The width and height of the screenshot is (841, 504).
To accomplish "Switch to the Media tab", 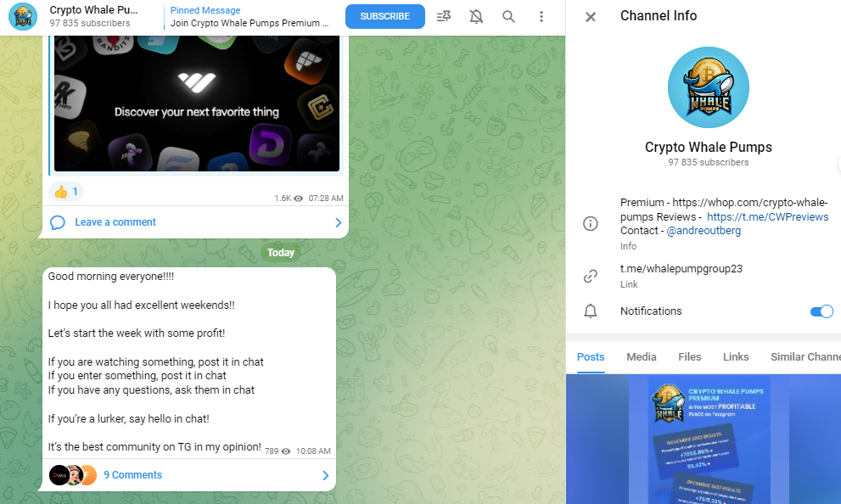I will [x=641, y=356].
